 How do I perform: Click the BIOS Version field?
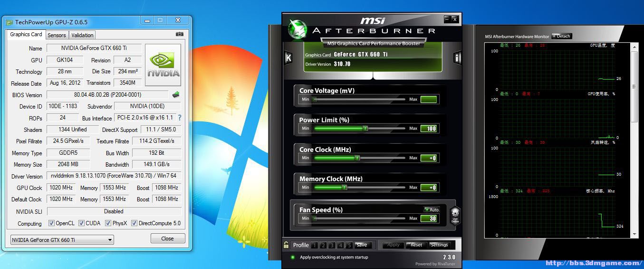point(107,95)
